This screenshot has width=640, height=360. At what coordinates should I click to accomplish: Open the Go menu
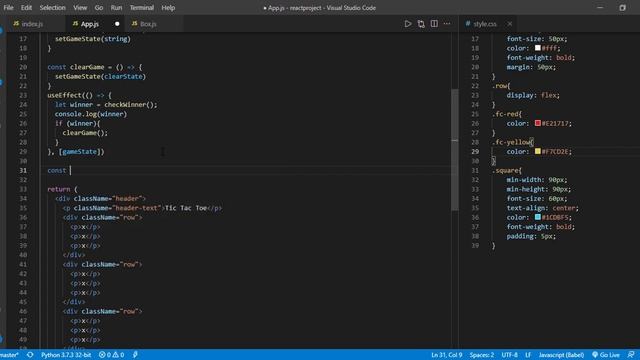pos(99,7)
